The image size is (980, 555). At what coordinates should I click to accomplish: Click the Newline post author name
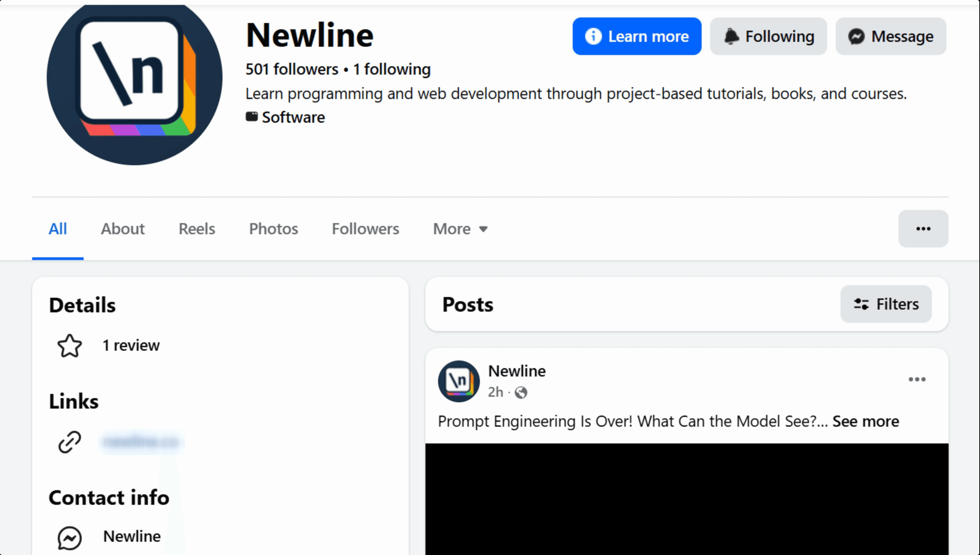pyautogui.click(x=517, y=371)
